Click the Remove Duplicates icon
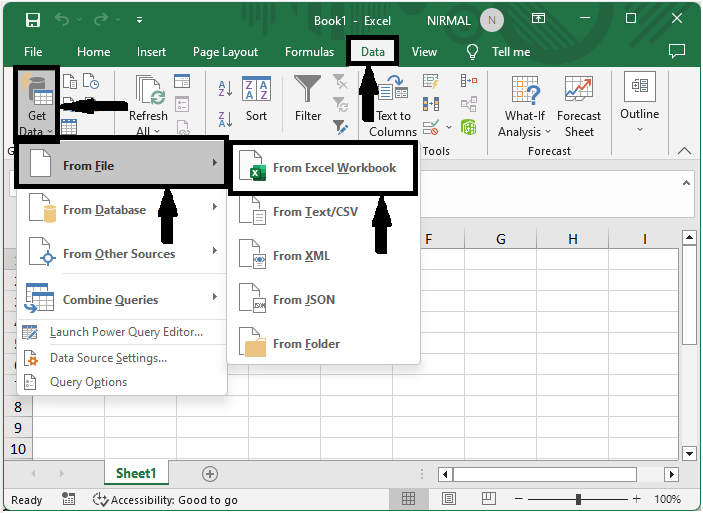703x513 pixels. click(x=430, y=104)
